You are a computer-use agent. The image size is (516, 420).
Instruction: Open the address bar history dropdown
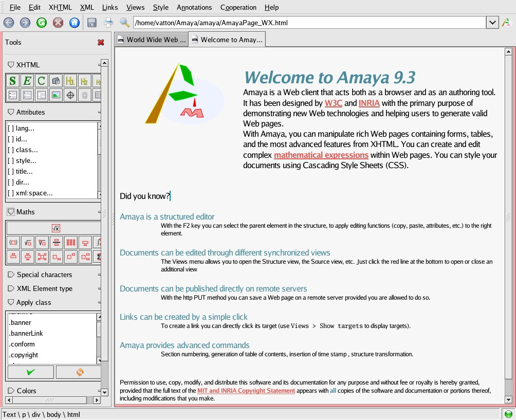pyautogui.click(x=493, y=23)
